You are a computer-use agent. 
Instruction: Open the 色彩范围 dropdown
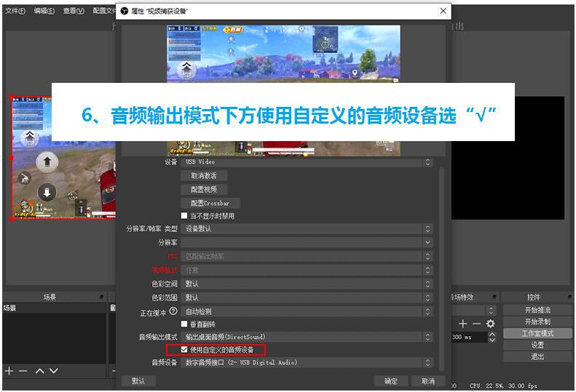point(307,297)
